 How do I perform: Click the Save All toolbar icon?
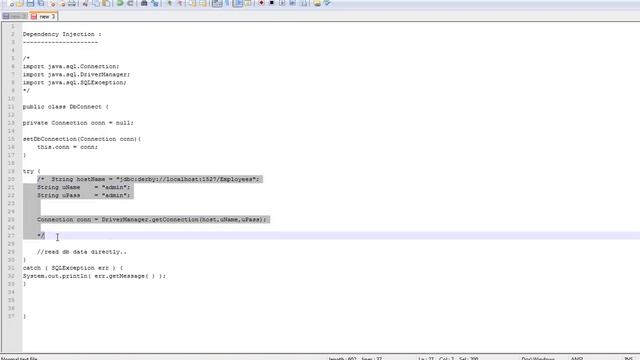41,3
